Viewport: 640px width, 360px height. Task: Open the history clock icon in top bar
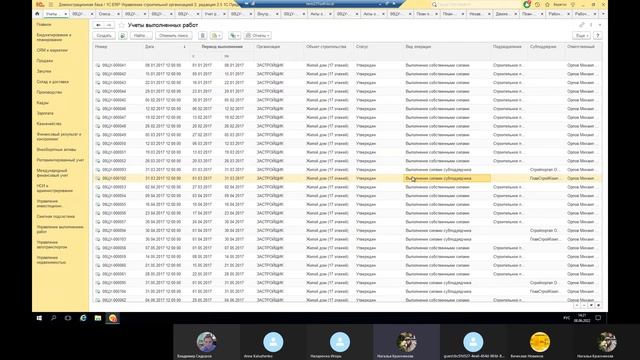click(x=538, y=4)
